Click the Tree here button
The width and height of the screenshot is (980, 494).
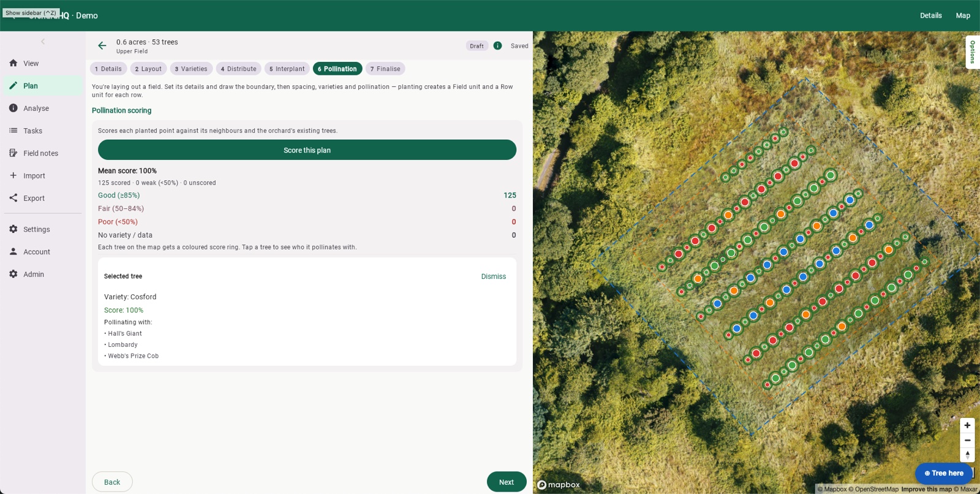(944, 473)
